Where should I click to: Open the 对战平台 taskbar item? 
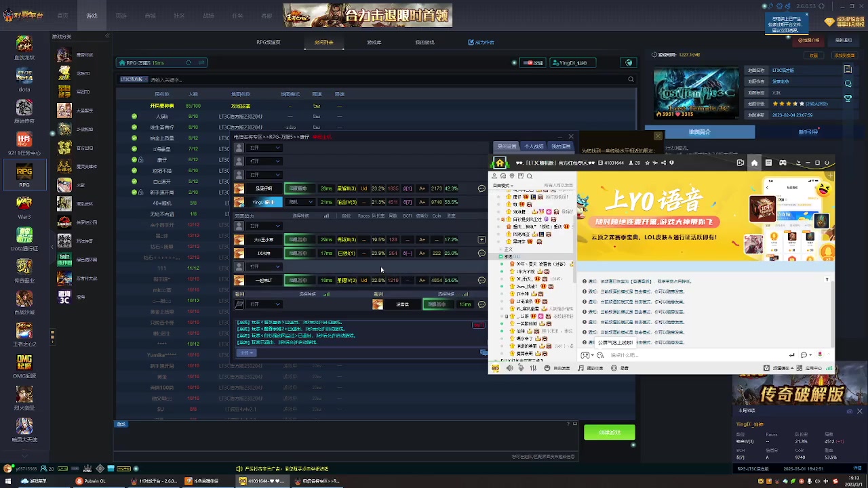pos(155,481)
